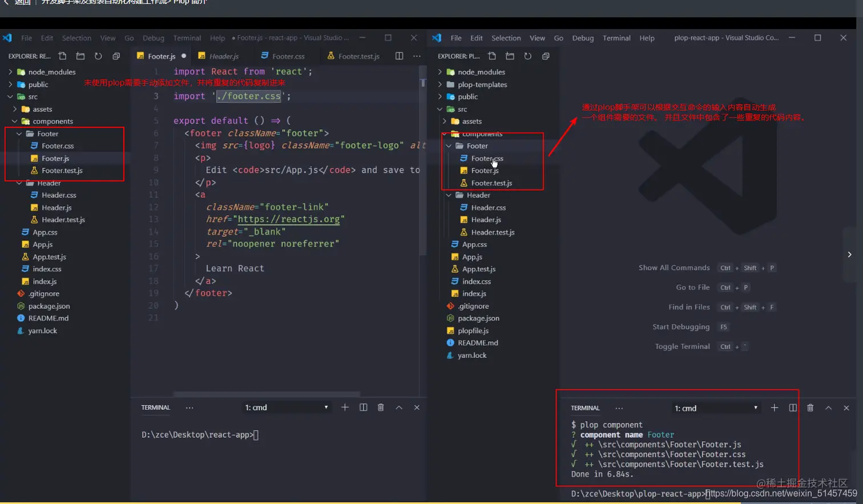Viewport: 863px width, 504px height.
Task: Close terminal panel in right window
Action: pos(846,408)
